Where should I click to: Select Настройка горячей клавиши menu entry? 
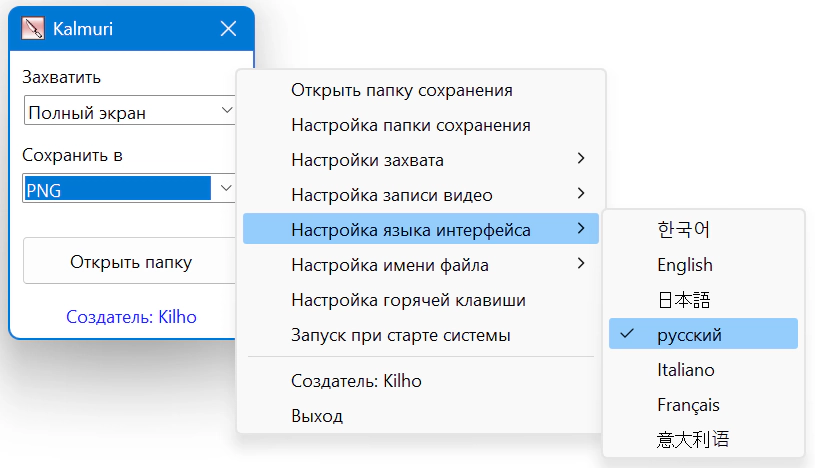click(408, 300)
